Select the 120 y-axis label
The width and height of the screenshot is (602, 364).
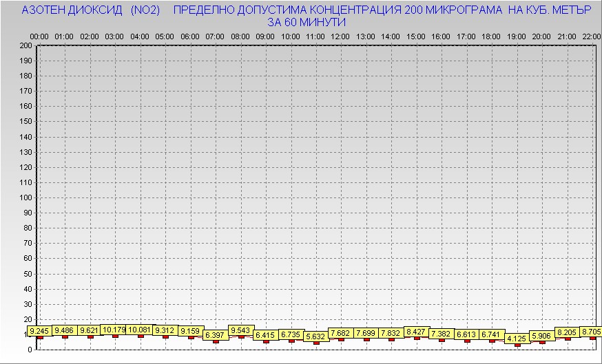point(26,167)
